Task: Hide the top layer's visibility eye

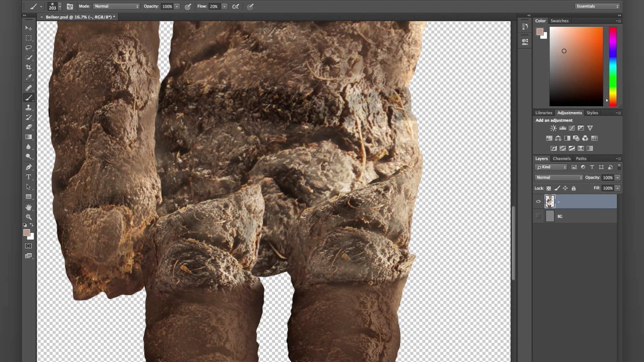Action: (538, 201)
